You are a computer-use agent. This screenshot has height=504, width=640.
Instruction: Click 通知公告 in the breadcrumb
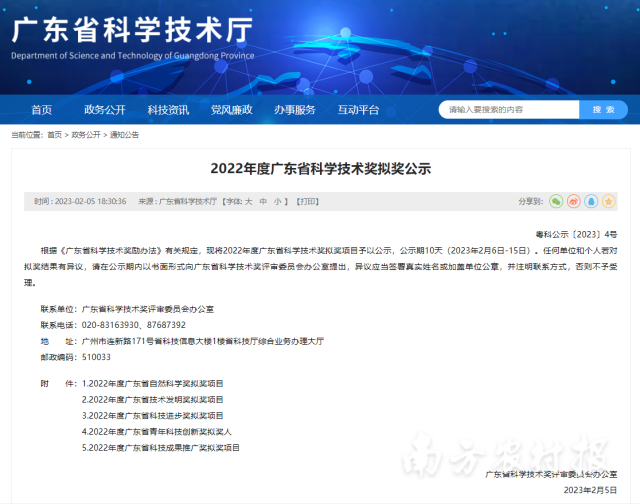coord(124,134)
